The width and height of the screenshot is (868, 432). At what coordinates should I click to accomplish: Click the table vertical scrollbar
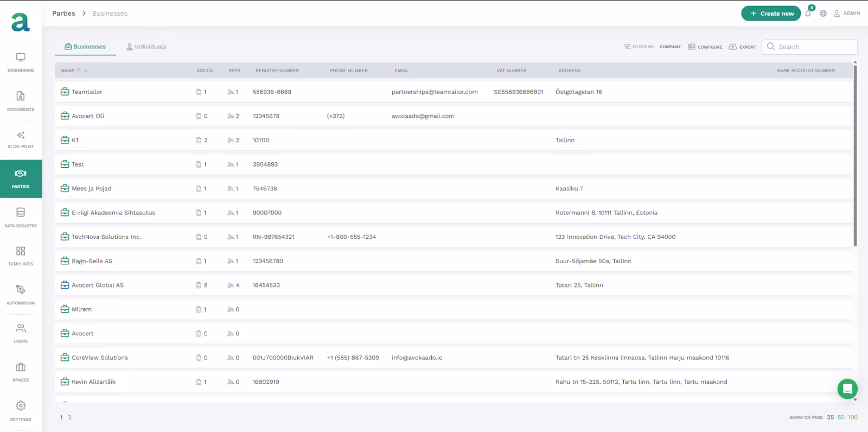pyautogui.click(x=856, y=155)
